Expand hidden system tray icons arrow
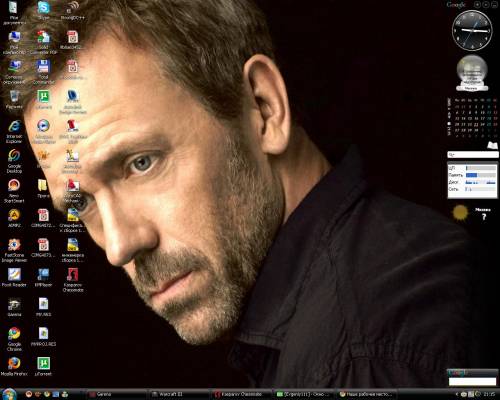 456,395
